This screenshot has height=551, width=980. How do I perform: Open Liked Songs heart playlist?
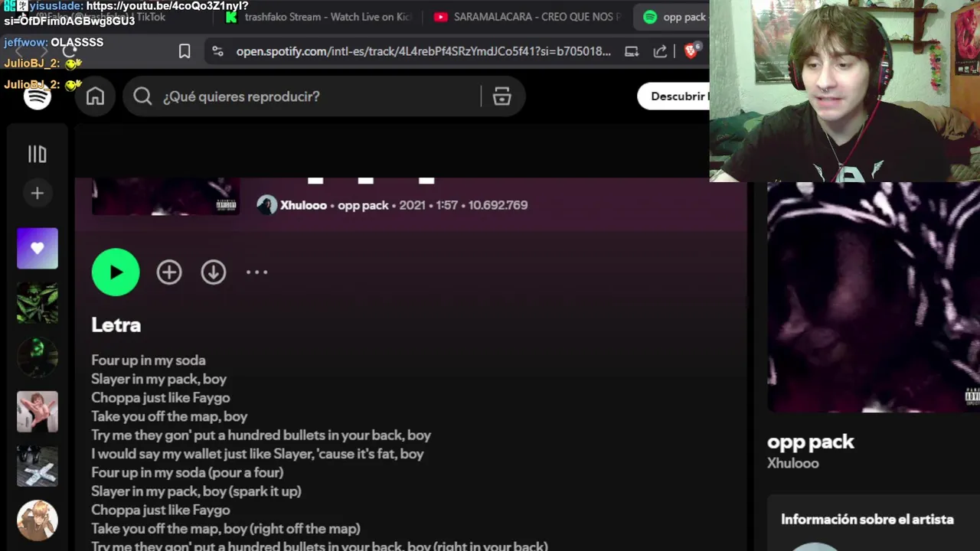click(x=38, y=249)
